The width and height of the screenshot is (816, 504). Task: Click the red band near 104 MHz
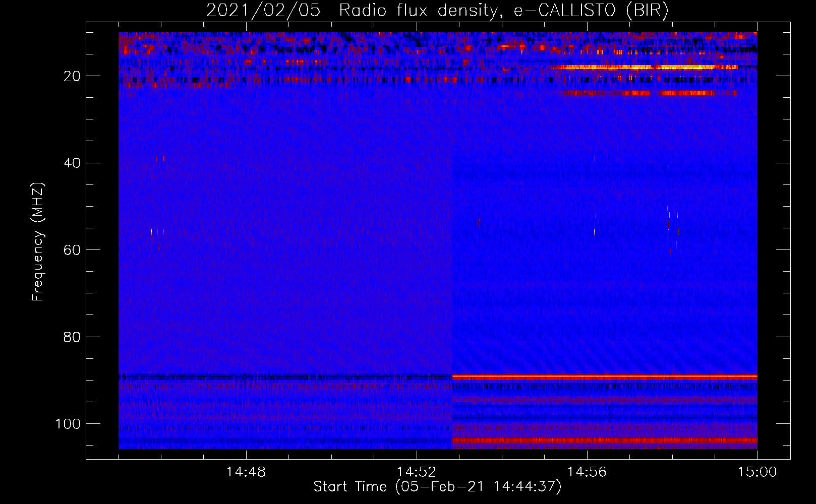point(605,440)
